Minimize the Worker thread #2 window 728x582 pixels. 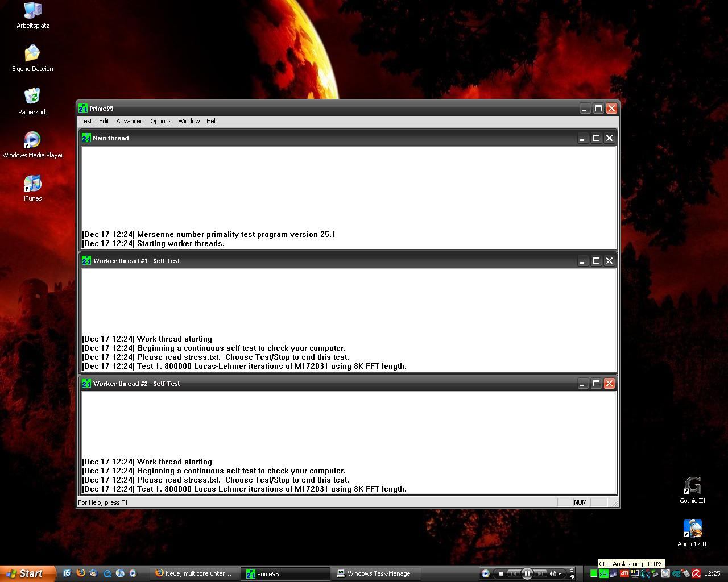click(x=582, y=384)
